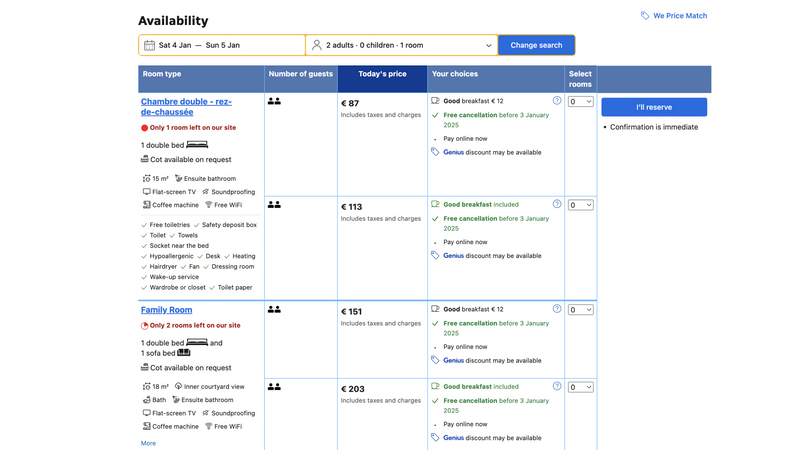Image resolution: width=800 pixels, height=450 pixels.
Task: Click the Genius tag icon in the € 87 row
Action: pos(435,152)
